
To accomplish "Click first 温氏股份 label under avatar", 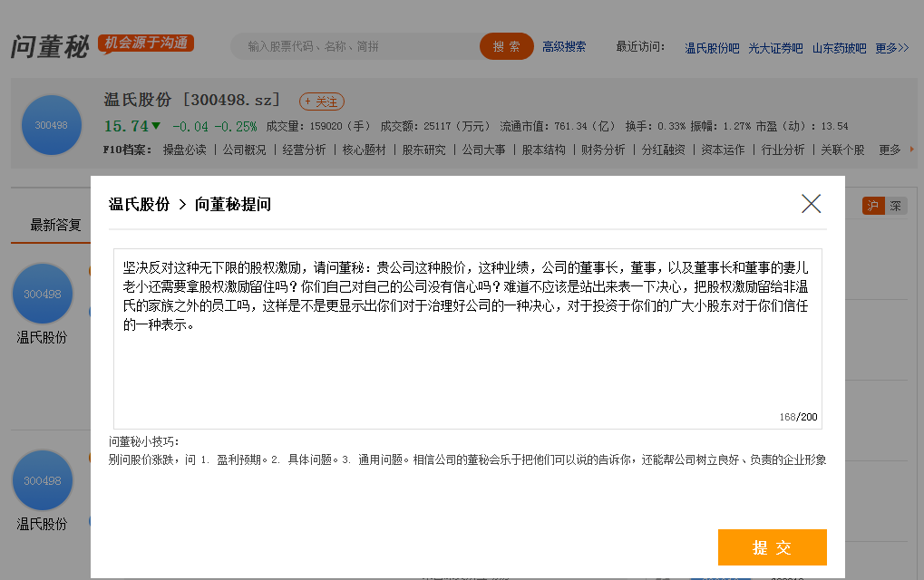I will [42, 337].
